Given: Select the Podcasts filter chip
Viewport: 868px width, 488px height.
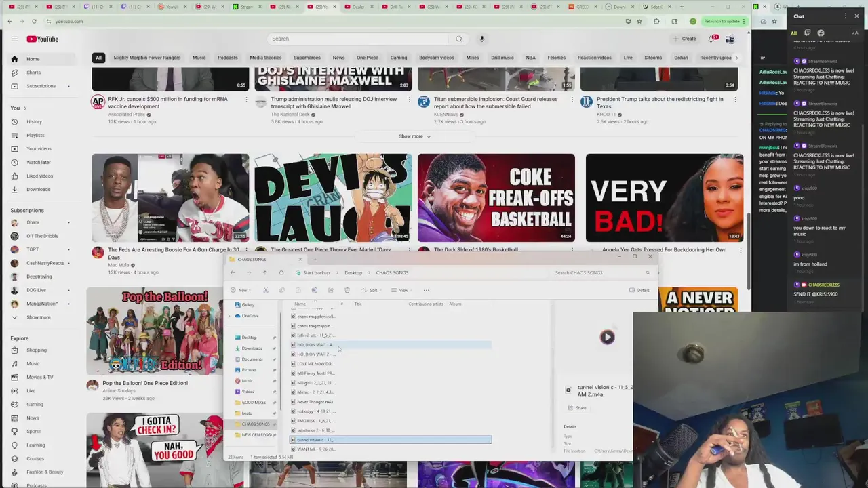Looking at the screenshot, I should pyautogui.click(x=227, y=58).
